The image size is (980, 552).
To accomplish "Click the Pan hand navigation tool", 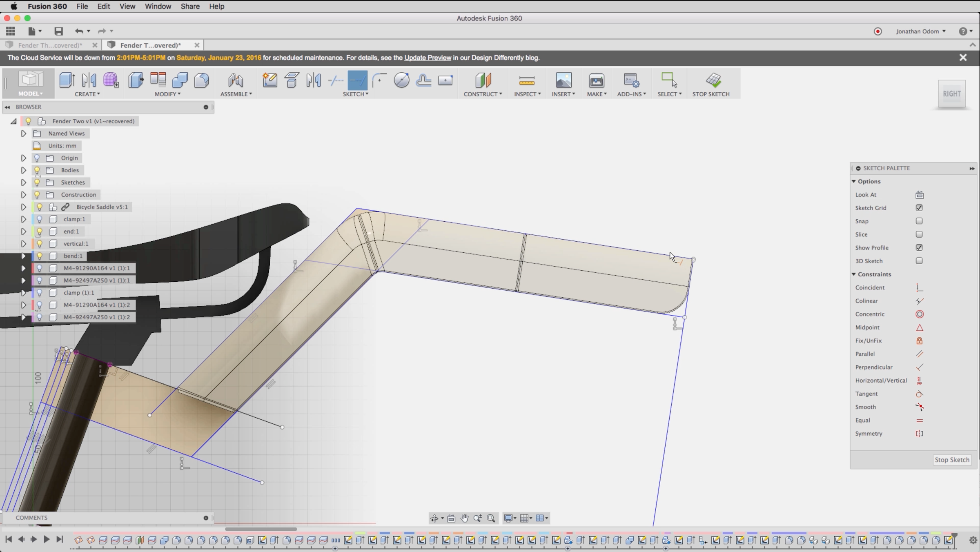I will click(464, 518).
